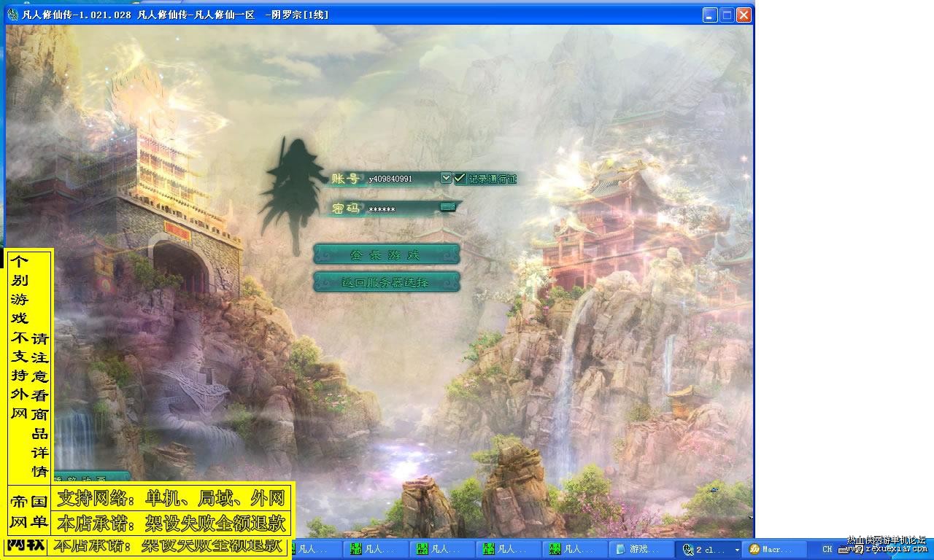
Task: Click the game icon in the title bar
Action: [12, 14]
